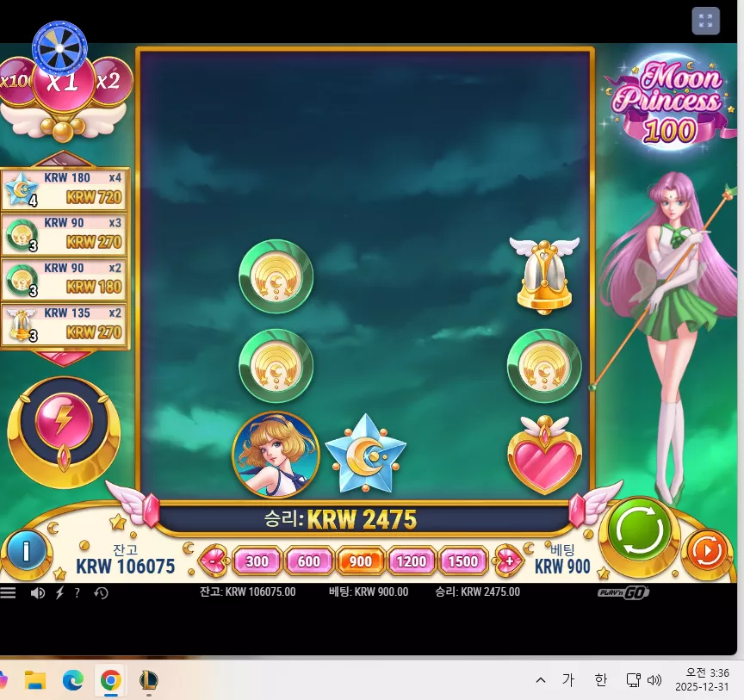The image size is (744, 700).
Task: Click the Chrome taskbar icon
Action: coord(110,680)
